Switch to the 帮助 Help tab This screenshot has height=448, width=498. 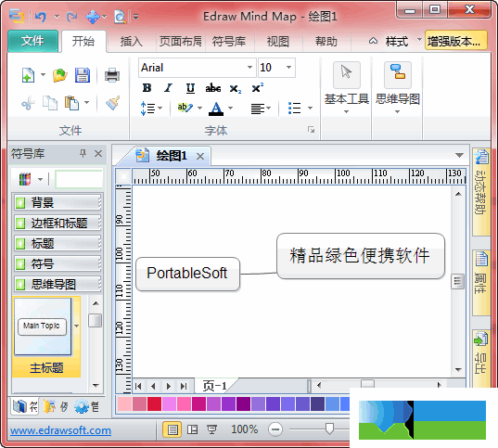click(x=326, y=42)
